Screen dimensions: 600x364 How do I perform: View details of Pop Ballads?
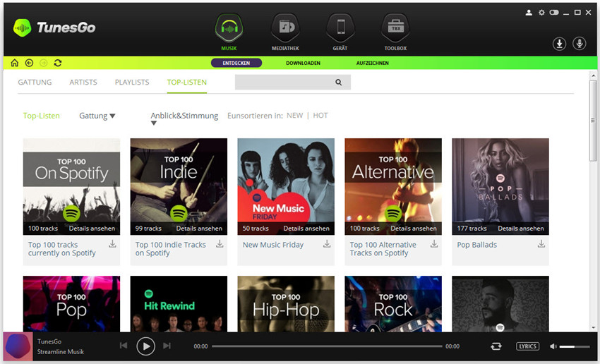(x=520, y=229)
